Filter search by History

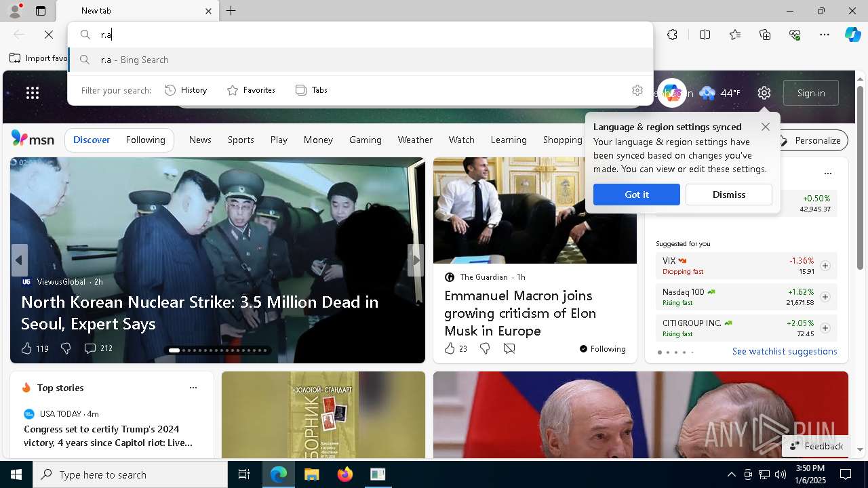tap(186, 90)
